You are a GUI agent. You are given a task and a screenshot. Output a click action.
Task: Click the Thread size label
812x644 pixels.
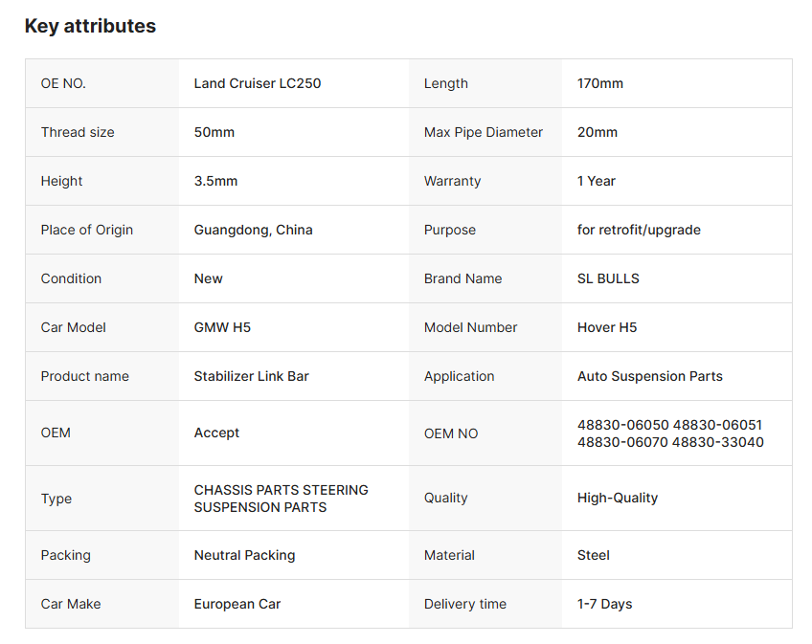(78, 132)
